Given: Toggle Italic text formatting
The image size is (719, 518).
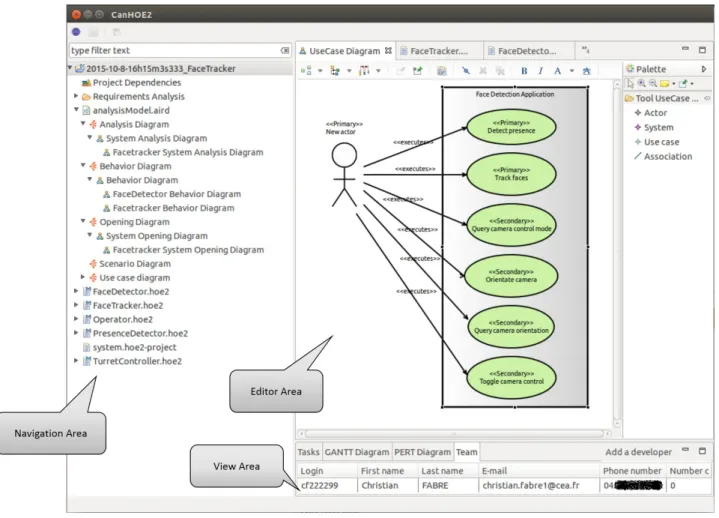Looking at the screenshot, I should (541, 71).
